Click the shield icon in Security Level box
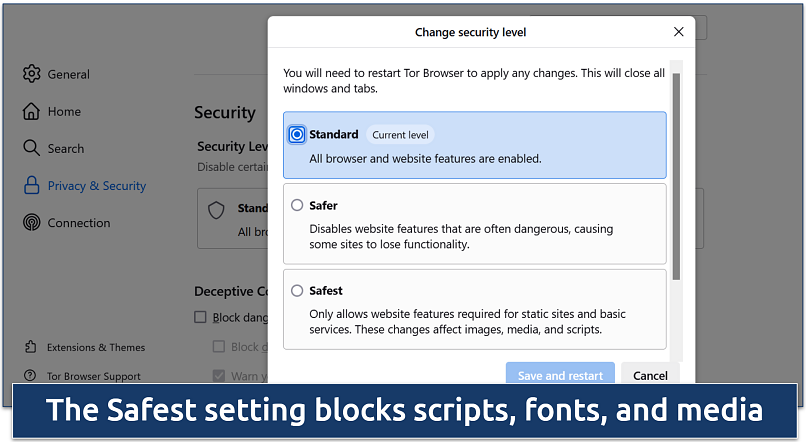The height and width of the screenshot is (442, 806). click(216, 210)
